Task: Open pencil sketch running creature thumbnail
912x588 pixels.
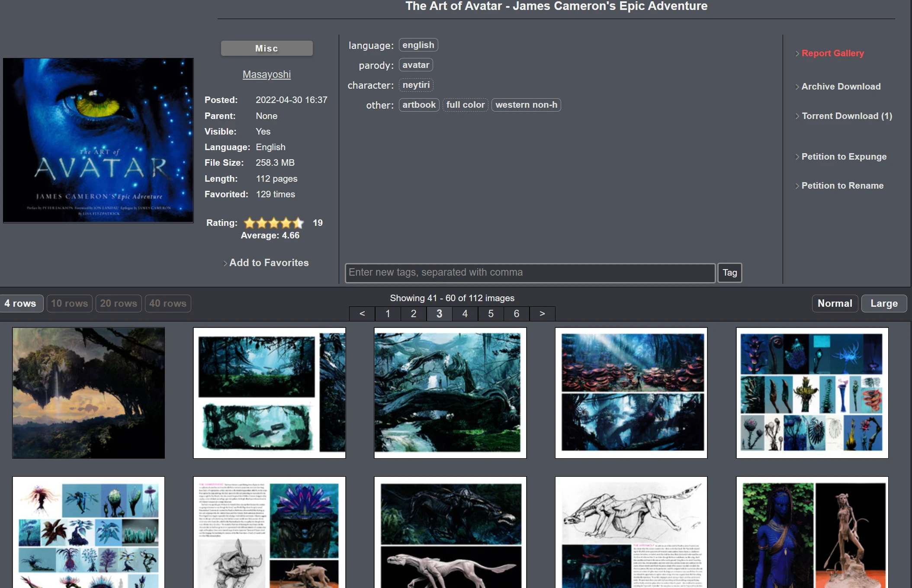Action: pos(631,532)
